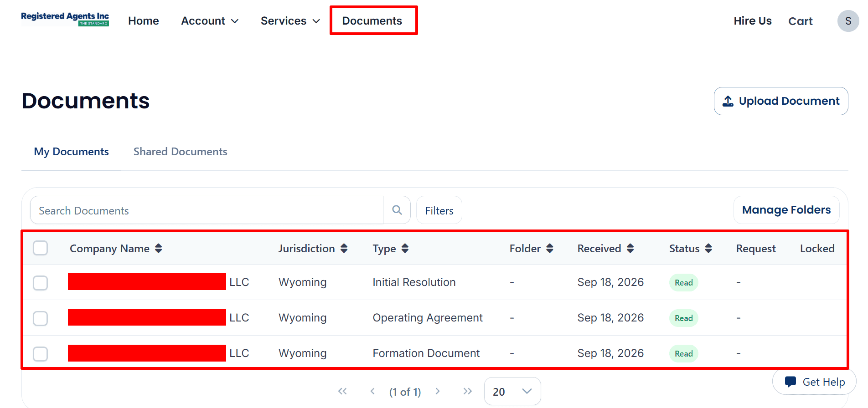Click Read status in Initial Resolution row

(x=683, y=283)
